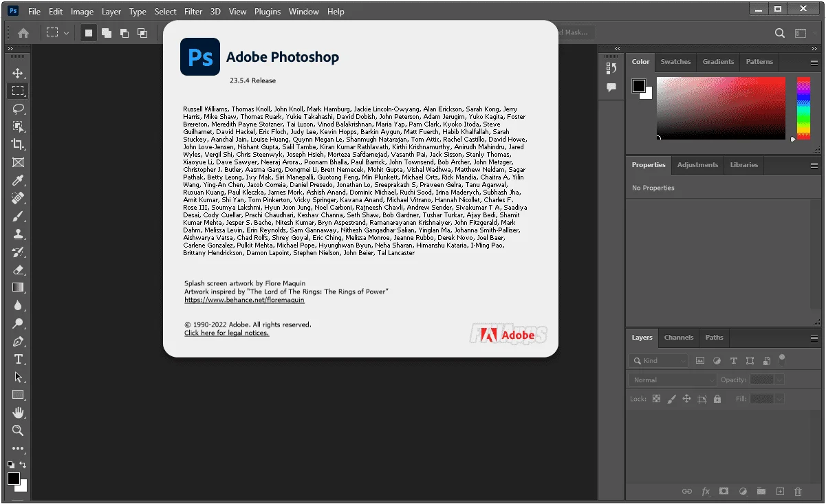Select the Dodge tool
Screen dimensions: 826x504
click(x=18, y=323)
